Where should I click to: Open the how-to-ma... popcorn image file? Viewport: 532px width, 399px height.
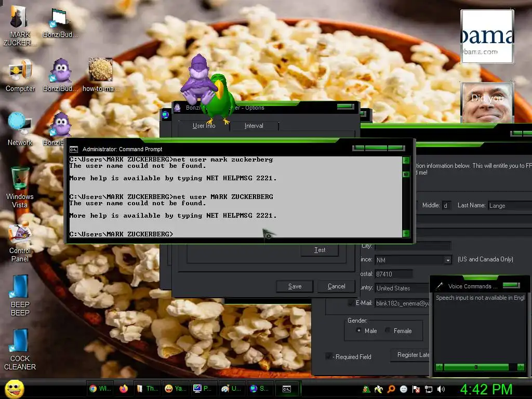click(101, 75)
